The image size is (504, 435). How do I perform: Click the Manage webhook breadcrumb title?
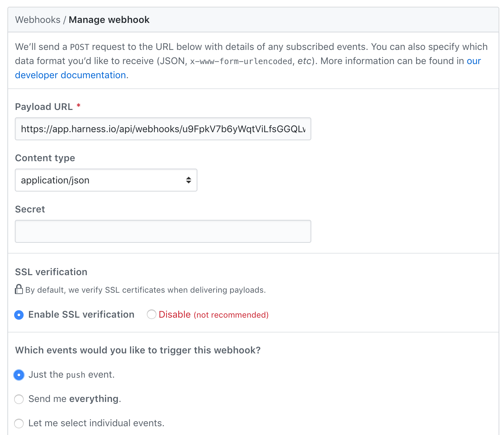109,20
